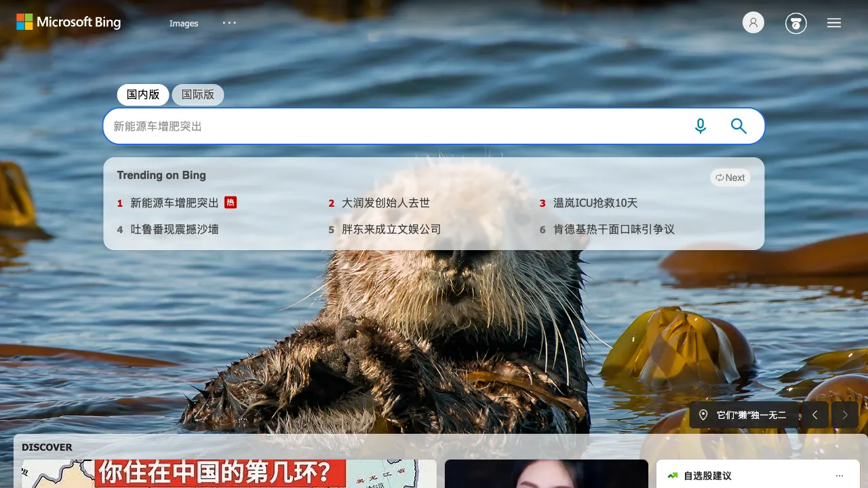Open the three-dot more menu
Viewport: 868px width, 488px height.
[230, 22]
